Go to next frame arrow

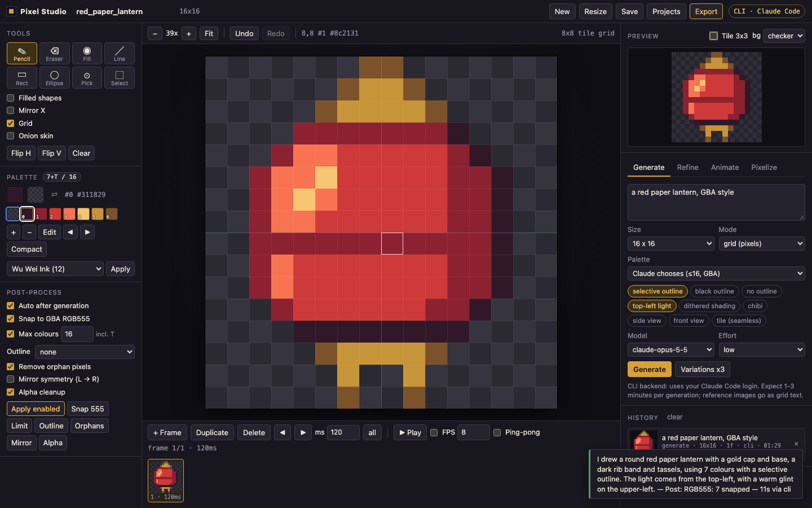pyautogui.click(x=303, y=432)
